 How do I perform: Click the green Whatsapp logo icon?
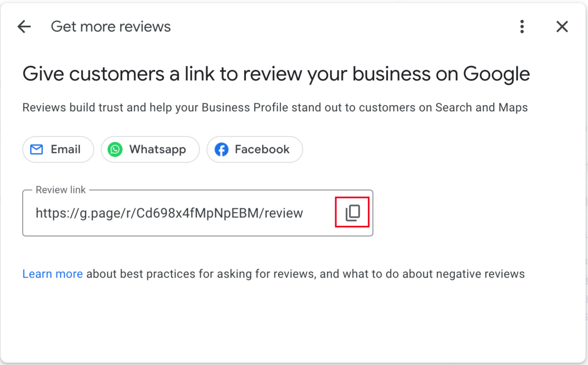[115, 149]
